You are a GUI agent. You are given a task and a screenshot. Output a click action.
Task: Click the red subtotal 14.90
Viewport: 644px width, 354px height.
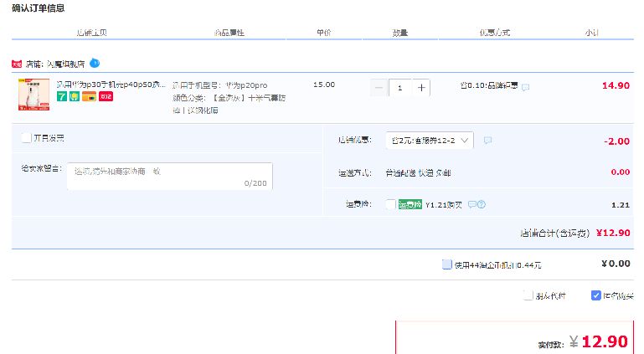coord(616,85)
